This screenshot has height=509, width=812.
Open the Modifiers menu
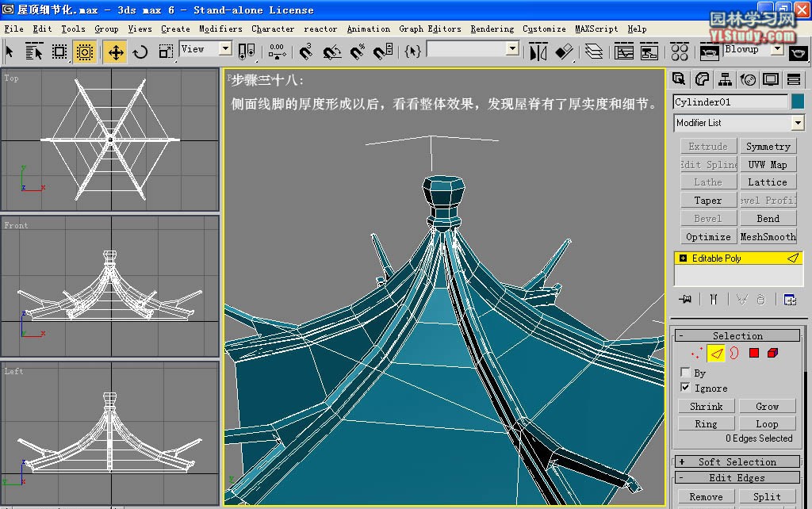[220, 29]
